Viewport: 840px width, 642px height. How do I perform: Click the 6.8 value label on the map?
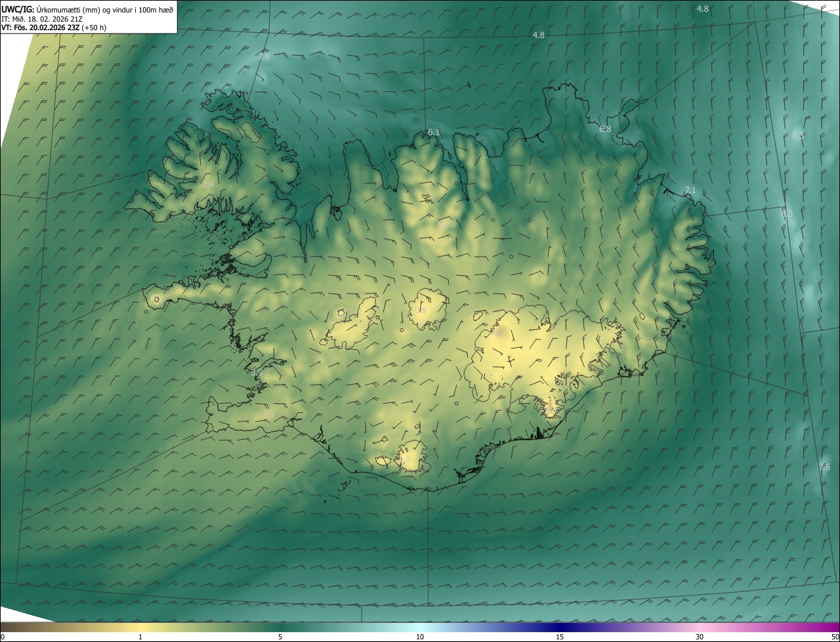(x=605, y=129)
